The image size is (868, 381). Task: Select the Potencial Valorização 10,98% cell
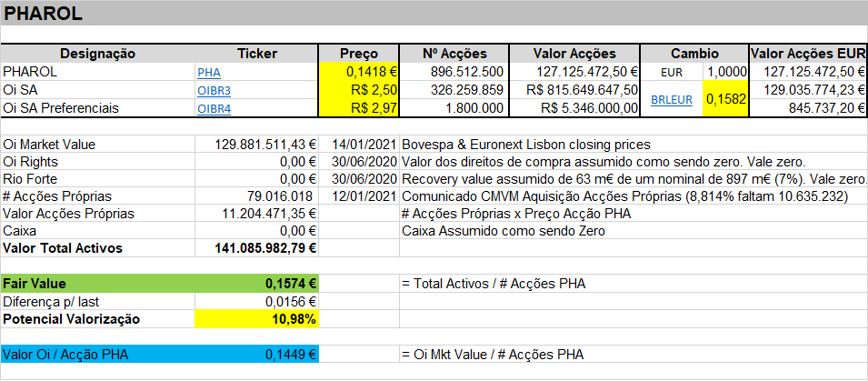point(257,319)
